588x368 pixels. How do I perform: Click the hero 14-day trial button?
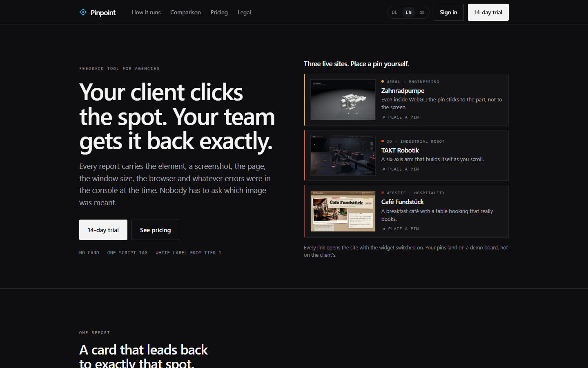pyautogui.click(x=103, y=230)
